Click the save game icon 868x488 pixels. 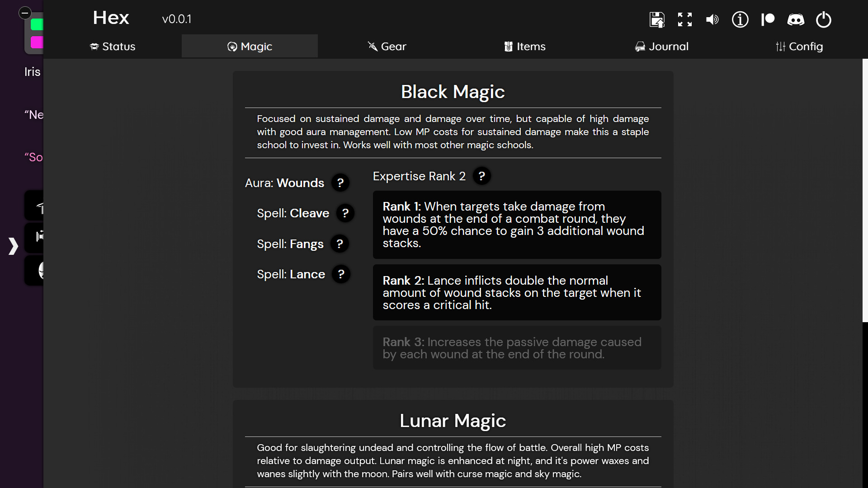pos(657,19)
